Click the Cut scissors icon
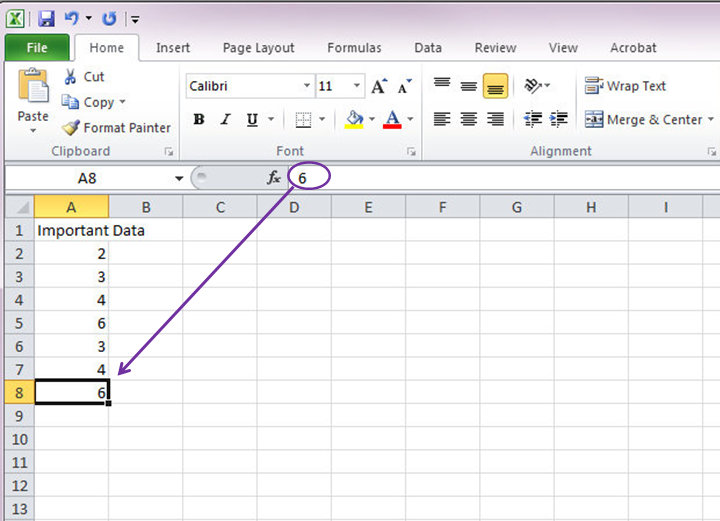The image size is (720, 521). (71, 77)
